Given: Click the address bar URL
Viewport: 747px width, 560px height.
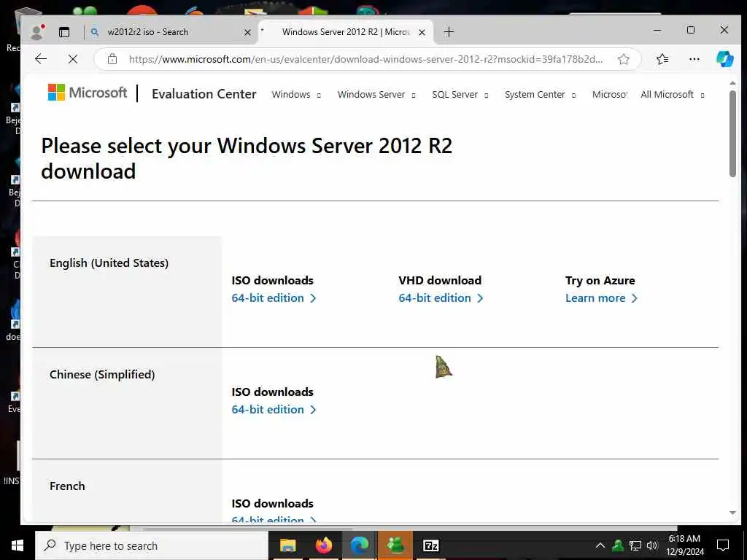Looking at the screenshot, I should (x=366, y=59).
